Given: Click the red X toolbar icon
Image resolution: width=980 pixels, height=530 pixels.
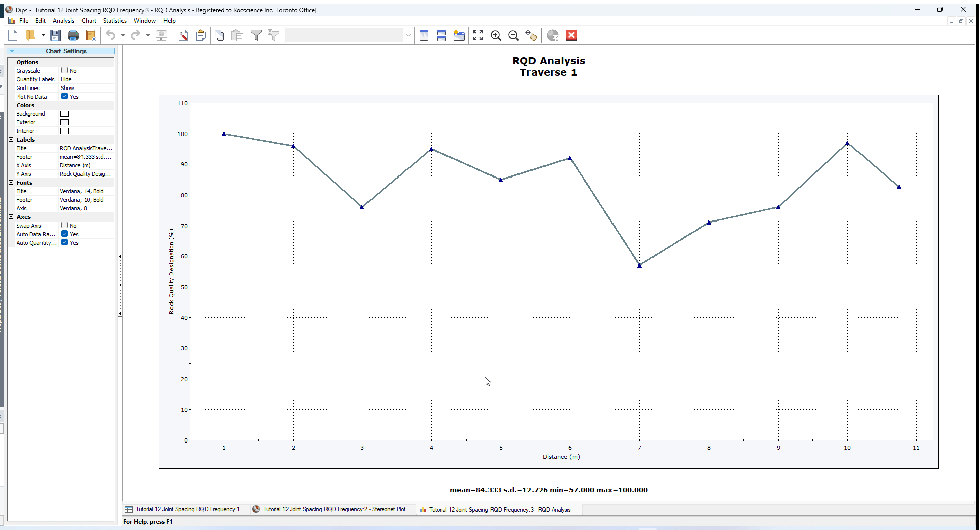Looking at the screenshot, I should pos(571,35).
